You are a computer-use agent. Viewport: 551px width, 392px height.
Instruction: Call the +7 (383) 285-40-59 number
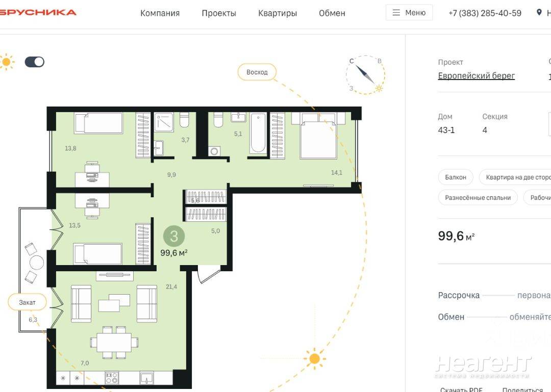tap(485, 13)
